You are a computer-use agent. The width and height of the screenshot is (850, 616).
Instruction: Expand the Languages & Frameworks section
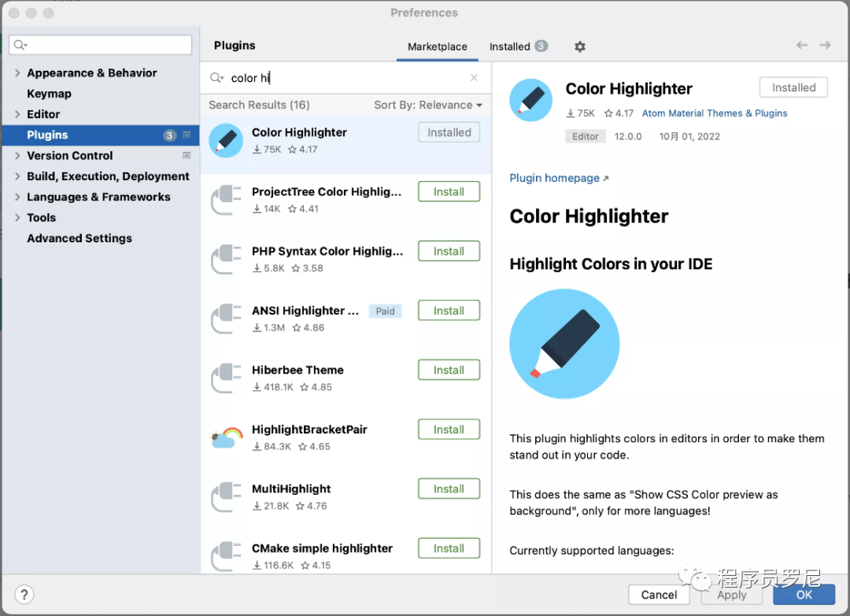coord(17,197)
